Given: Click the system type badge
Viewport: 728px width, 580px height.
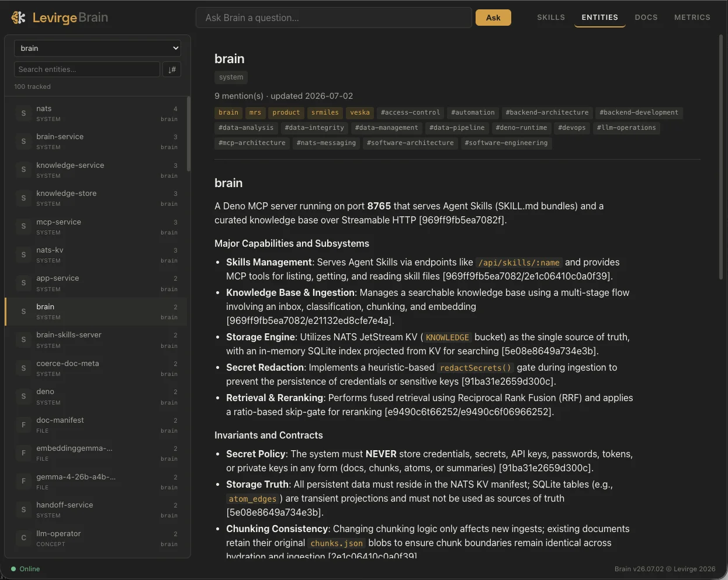Looking at the screenshot, I should coord(231,77).
